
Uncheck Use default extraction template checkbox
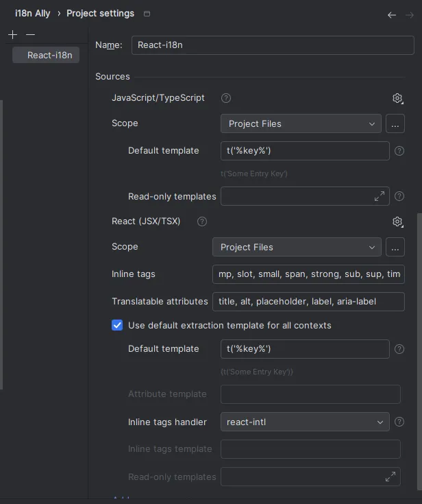[x=117, y=325]
